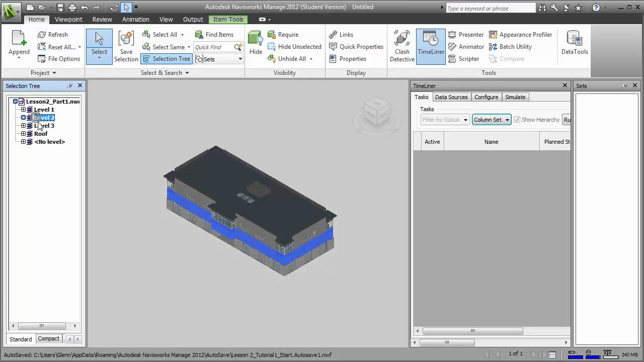Switch to the Data Sources tab
Screen dimensions: 644x362
(451, 97)
